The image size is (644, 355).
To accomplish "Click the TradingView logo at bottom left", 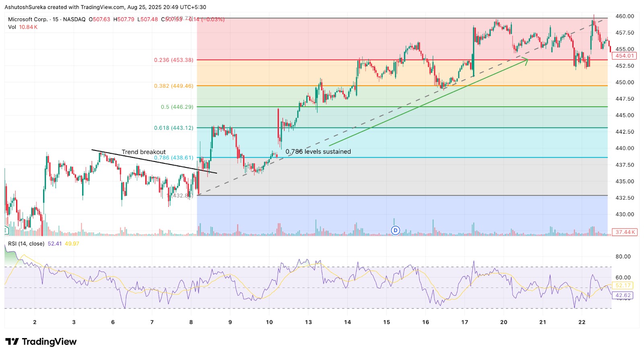I will (41, 342).
